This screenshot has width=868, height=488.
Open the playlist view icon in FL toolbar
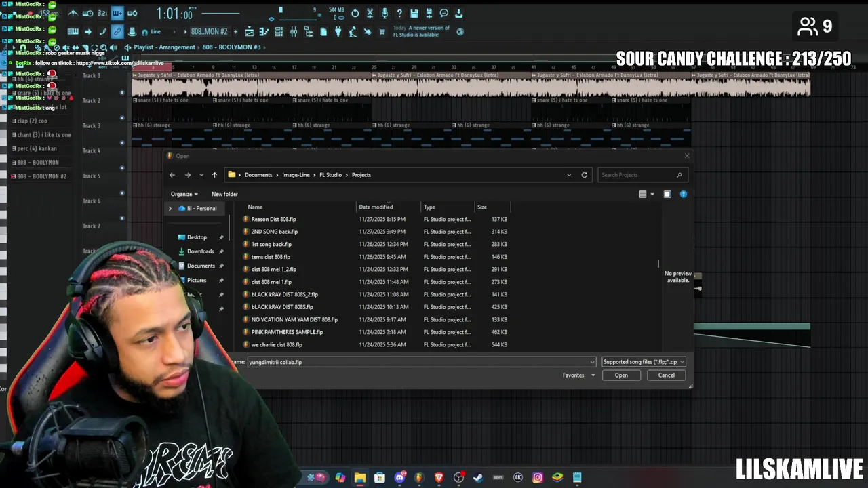click(x=249, y=32)
